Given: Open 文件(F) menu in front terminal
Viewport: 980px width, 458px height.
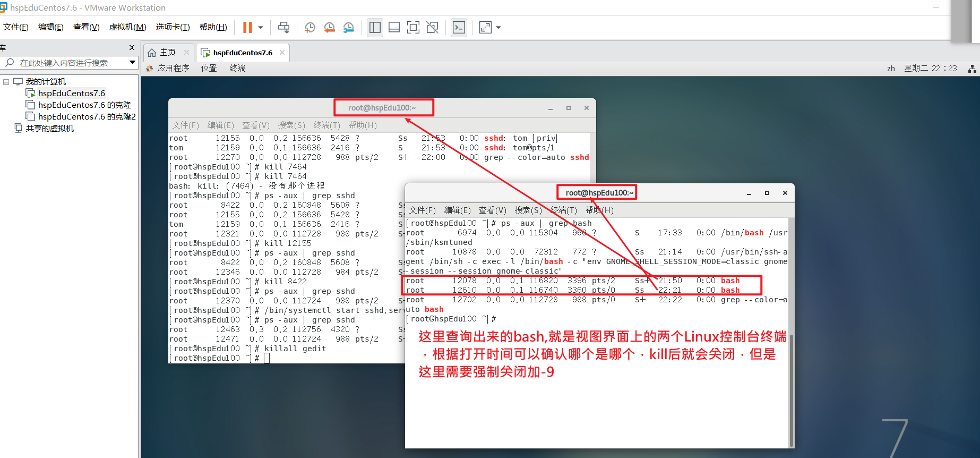Looking at the screenshot, I should coord(422,210).
